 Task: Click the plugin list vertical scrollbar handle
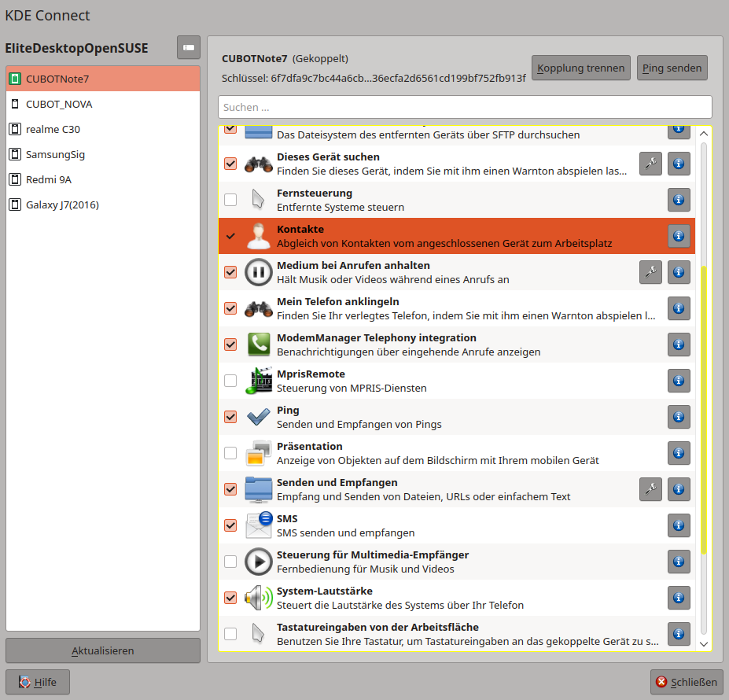coord(703,409)
